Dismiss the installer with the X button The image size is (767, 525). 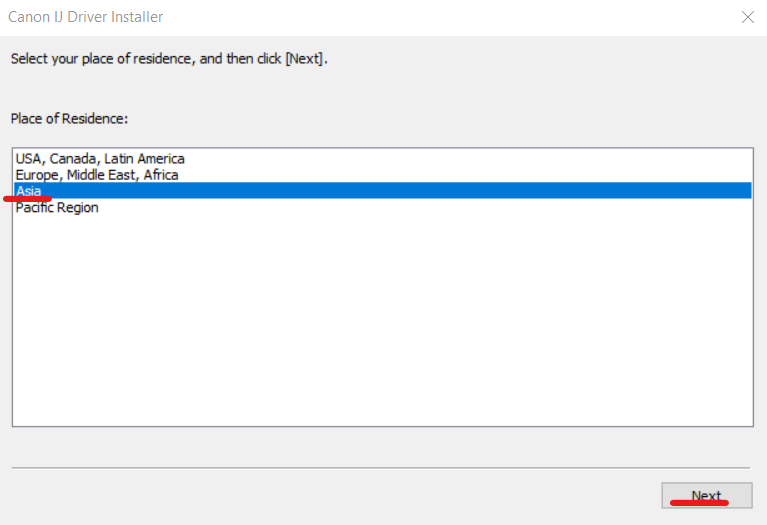click(747, 17)
